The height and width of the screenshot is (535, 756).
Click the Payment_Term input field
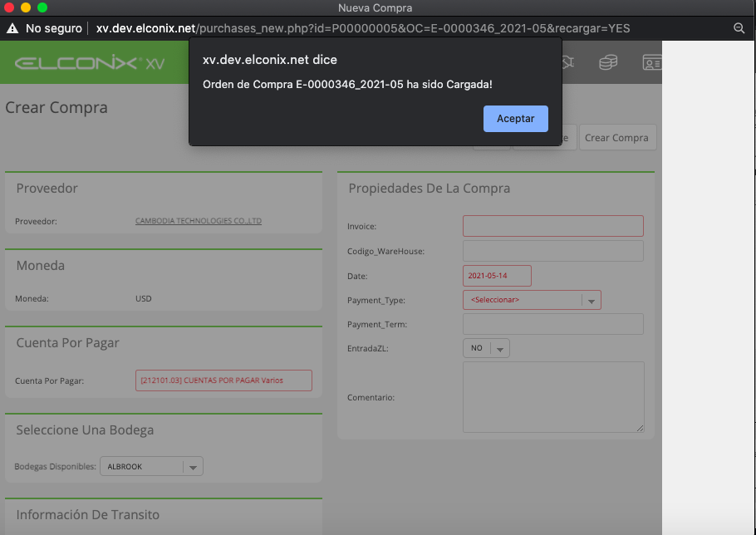coord(553,324)
